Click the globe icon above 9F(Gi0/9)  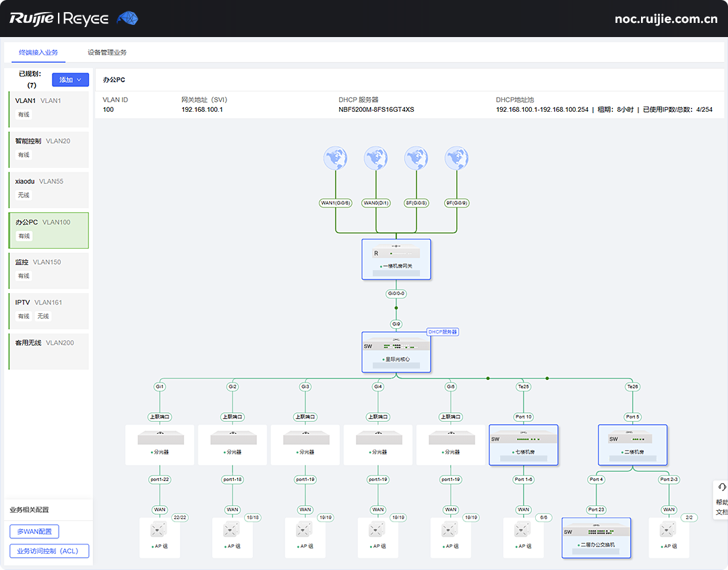click(x=457, y=159)
